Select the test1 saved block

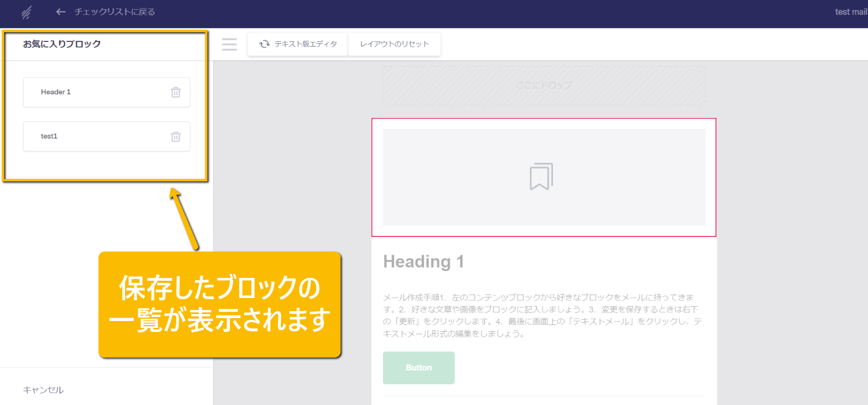click(49, 136)
